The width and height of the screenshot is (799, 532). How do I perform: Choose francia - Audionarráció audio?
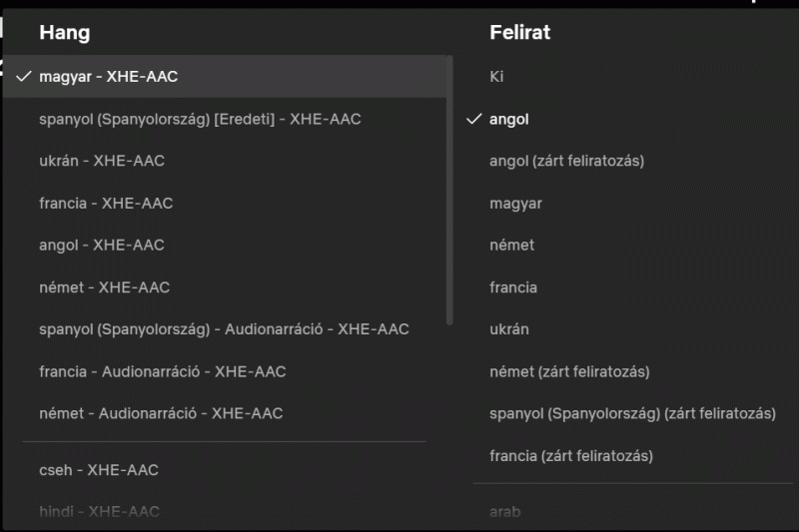tap(162, 371)
